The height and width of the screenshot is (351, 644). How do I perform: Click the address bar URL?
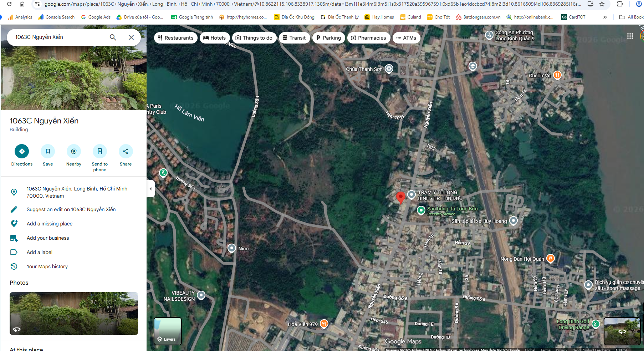[x=313, y=4]
